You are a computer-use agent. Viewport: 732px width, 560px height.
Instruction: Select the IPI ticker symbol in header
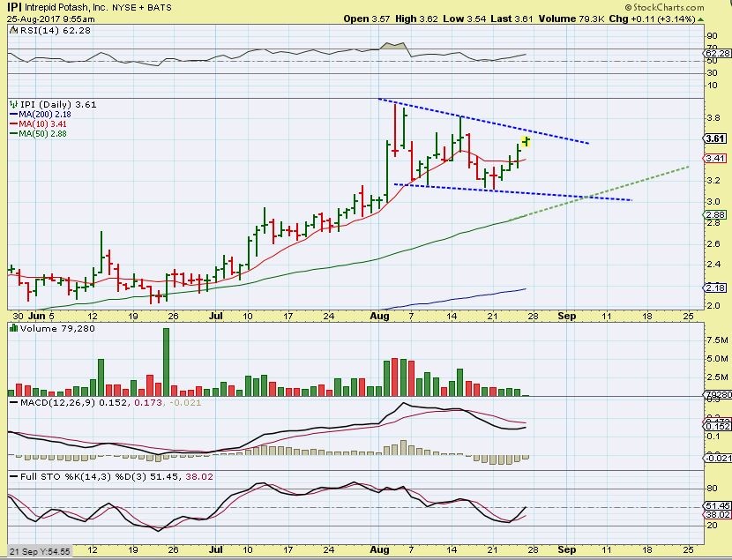point(14,6)
